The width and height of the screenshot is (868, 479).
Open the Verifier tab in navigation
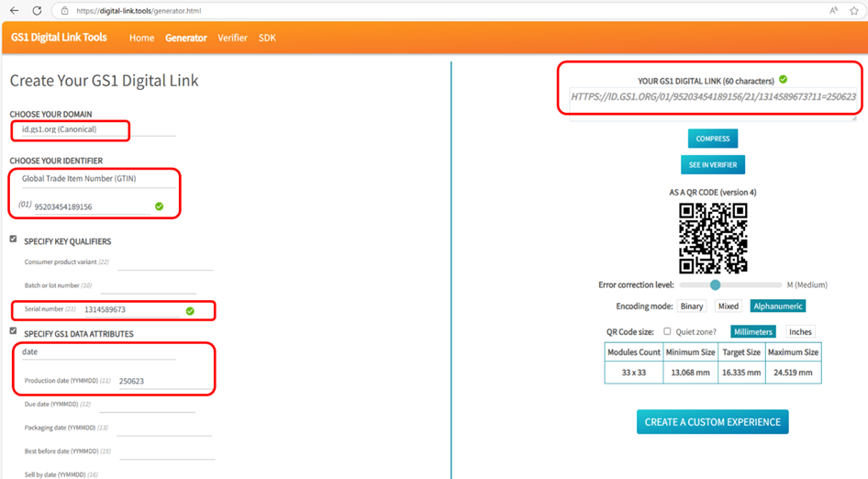pyautogui.click(x=232, y=39)
